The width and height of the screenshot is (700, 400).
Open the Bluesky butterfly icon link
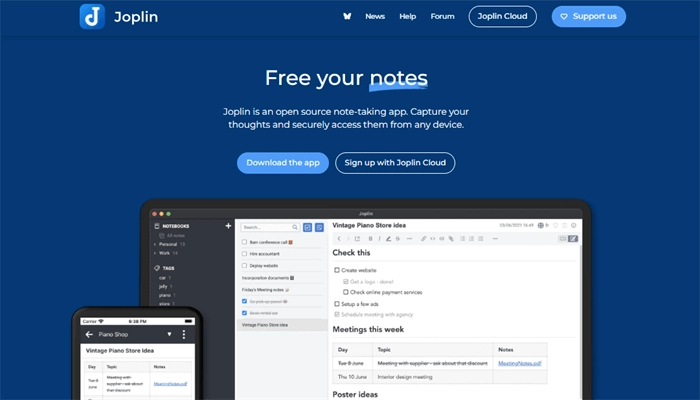coord(347,16)
